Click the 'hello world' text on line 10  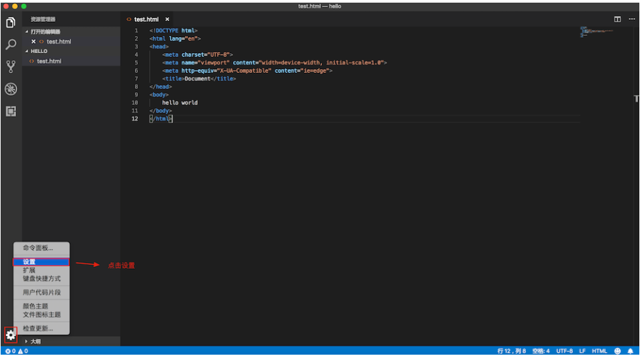click(x=179, y=103)
